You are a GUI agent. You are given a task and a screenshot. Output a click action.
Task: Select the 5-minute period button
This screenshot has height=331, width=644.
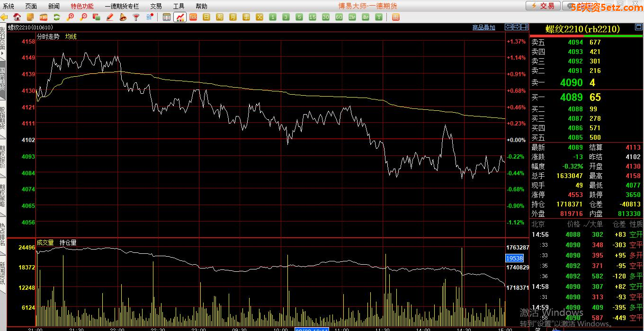tap(299, 17)
